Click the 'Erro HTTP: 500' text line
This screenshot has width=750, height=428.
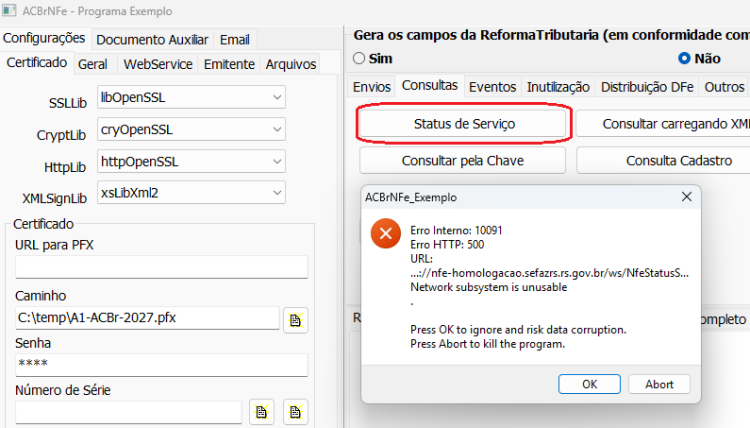click(447, 245)
